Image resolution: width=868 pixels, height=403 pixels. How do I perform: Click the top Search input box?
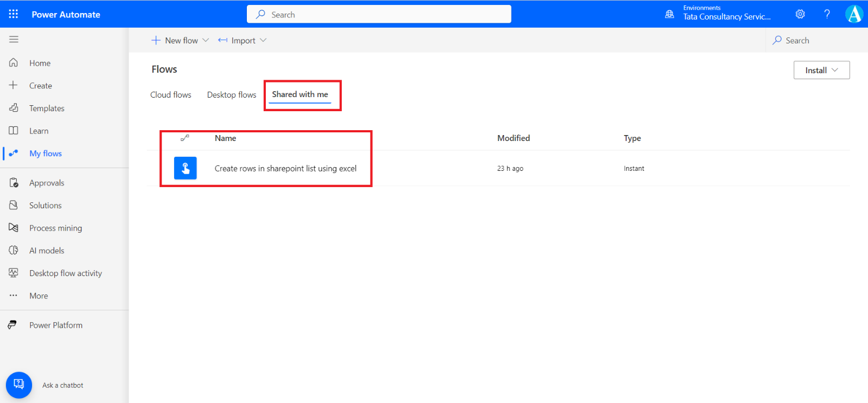tap(379, 15)
